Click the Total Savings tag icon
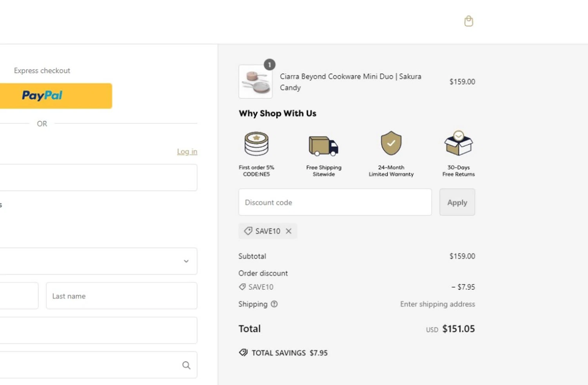The height and width of the screenshot is (385, 588). click(x=243, y=352)
